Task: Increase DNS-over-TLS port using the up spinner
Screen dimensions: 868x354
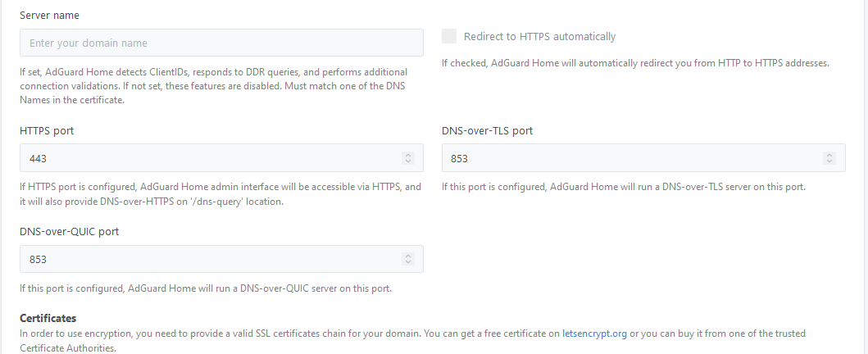Action: [x=829, y=155]
